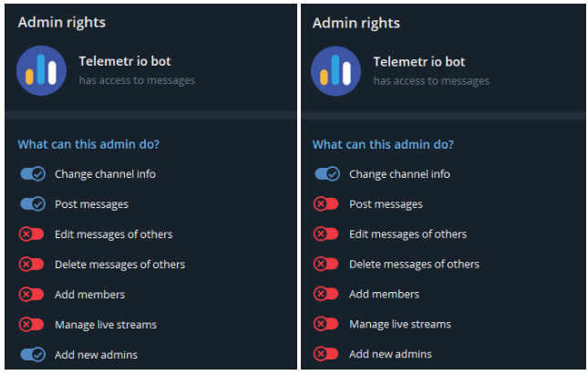Enable Delete messages of others in right panel
This screenshot has width=588, height=375.
[x=326, y=265]
